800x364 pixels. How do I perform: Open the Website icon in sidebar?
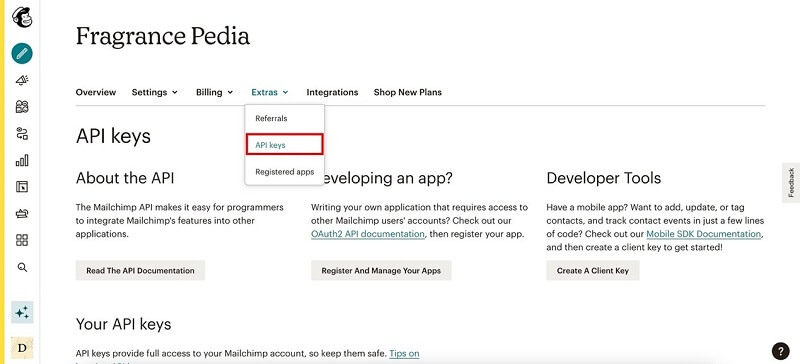pyautogui.click(x=22, y=187)
